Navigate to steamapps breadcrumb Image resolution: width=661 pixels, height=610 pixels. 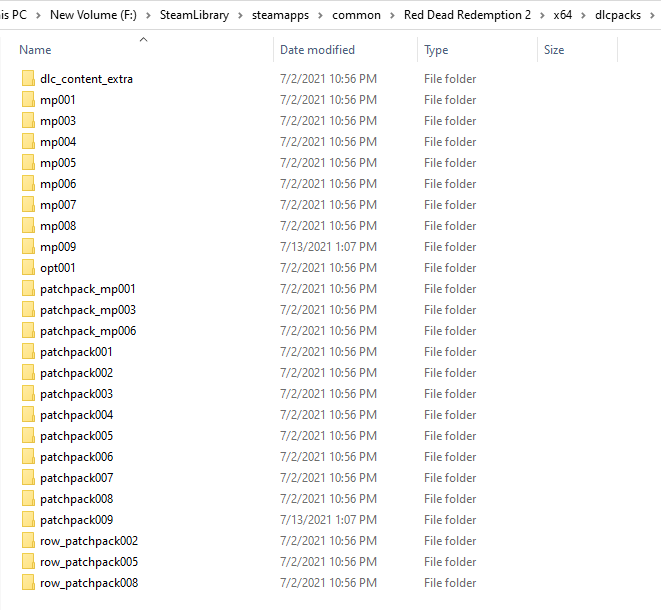tap(280, 15)
